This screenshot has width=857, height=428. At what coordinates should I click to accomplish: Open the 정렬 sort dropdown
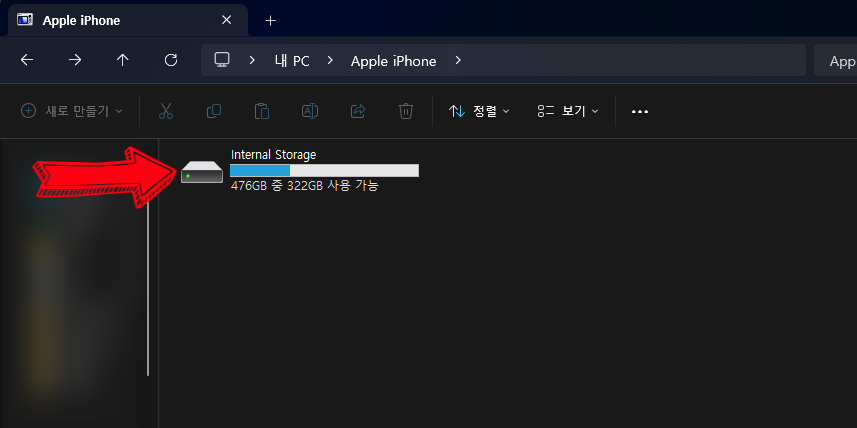click(479, 112)
